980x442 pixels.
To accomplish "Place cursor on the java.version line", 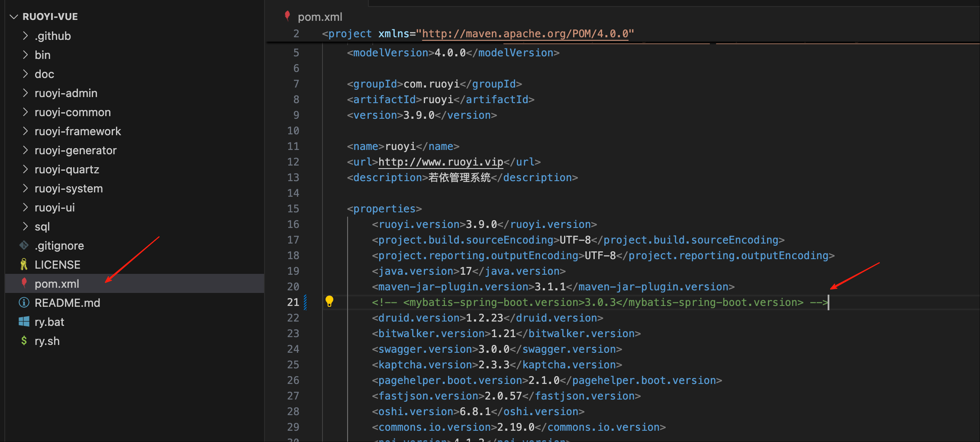I will (x=468, y=271).
